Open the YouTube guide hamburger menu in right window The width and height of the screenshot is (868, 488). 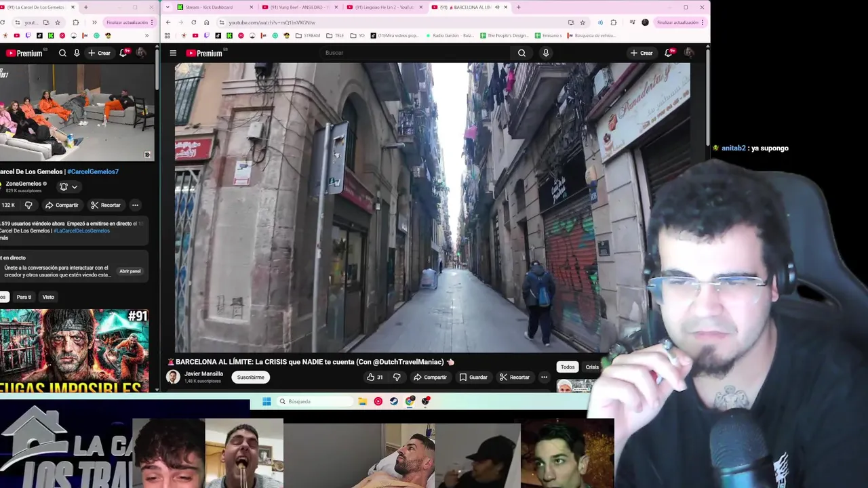[x=173, y=53]
